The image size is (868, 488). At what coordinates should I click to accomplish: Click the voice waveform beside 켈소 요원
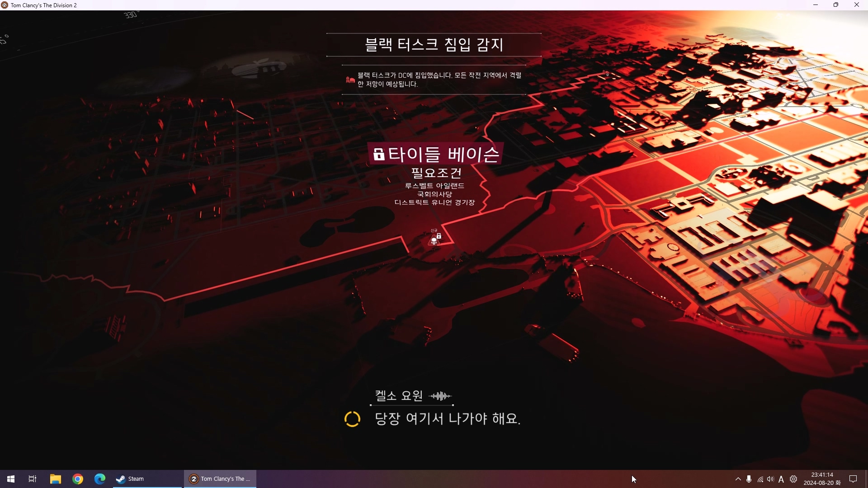click(440, 396)
